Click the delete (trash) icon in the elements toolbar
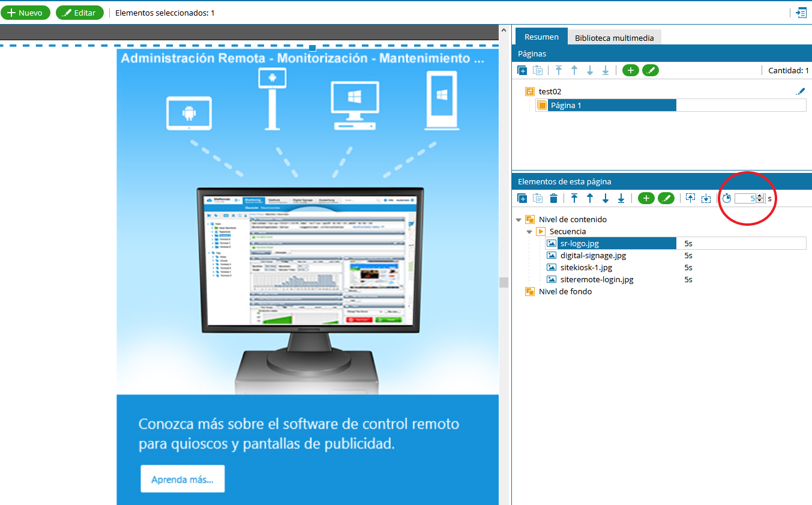Viewport: 812px width, 505px height. [x=553, y=198]
